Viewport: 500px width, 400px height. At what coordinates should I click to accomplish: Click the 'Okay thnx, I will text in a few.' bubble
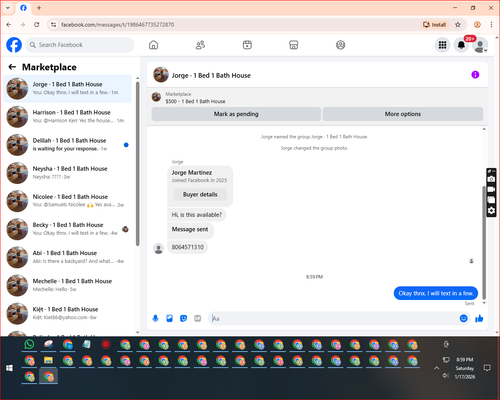click(436, 293)
